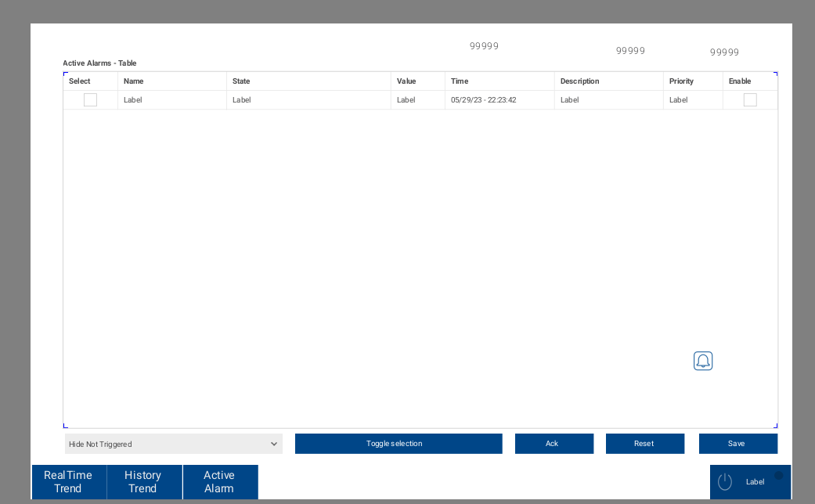Image resolution: width=815 pixels, height=504 pixels.
Task: Tick the Select checkbox in the alarm row
Action: click(x=91, y=99)
